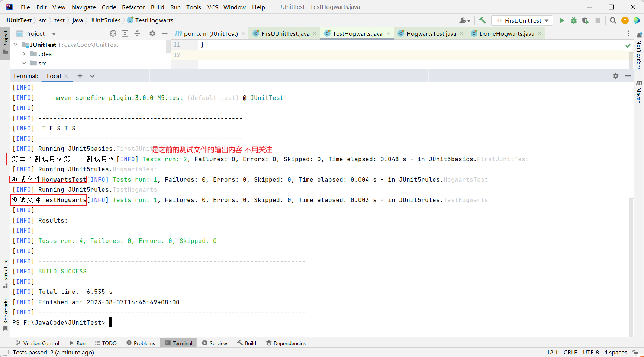Expand the .idea folder in tree
Image resolution: width=644 pixels, height=357 pixels.
point(24,54)
